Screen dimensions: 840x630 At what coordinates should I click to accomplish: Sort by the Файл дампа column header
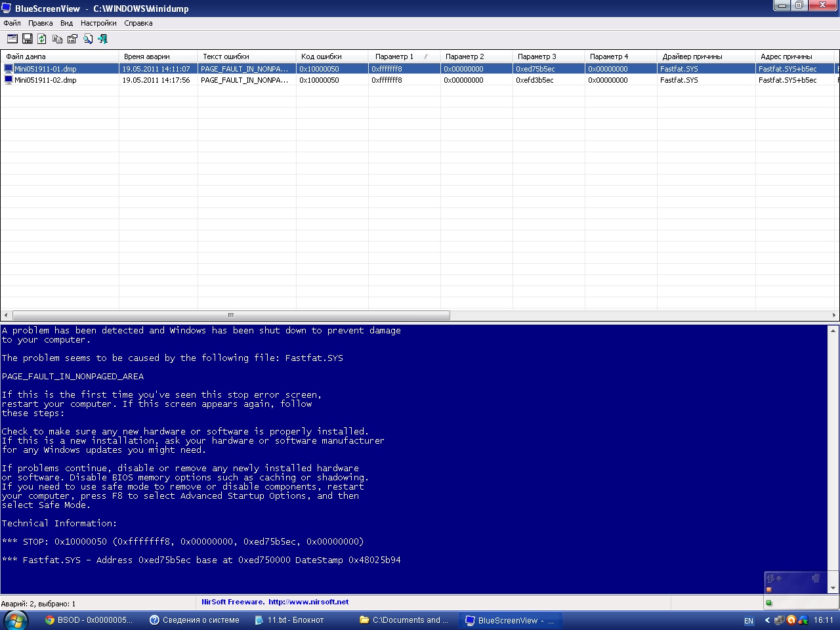click(60, 56)
